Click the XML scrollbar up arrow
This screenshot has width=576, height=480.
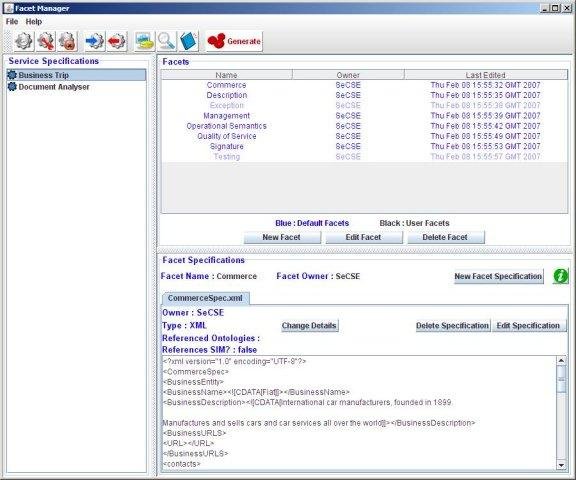[x=561, y=361]
